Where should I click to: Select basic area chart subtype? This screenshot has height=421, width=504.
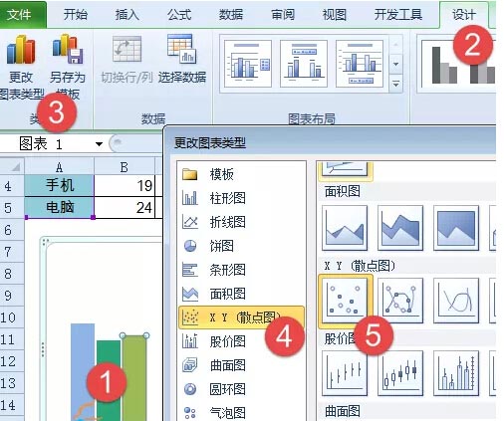coord(345,228)
